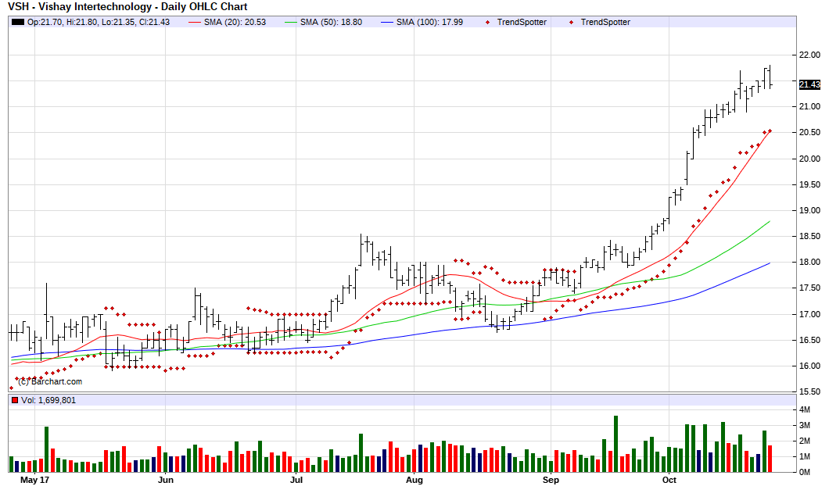
Task: Click the tall green volume bar in mid-May
Action: click(x=46, y=449)
